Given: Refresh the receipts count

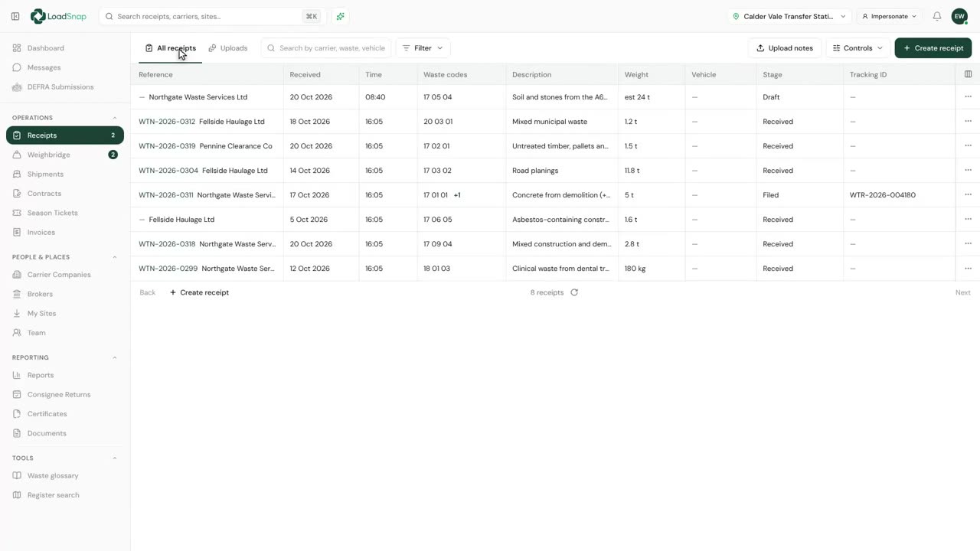Looking at the screenshot, I should (574, 292).
